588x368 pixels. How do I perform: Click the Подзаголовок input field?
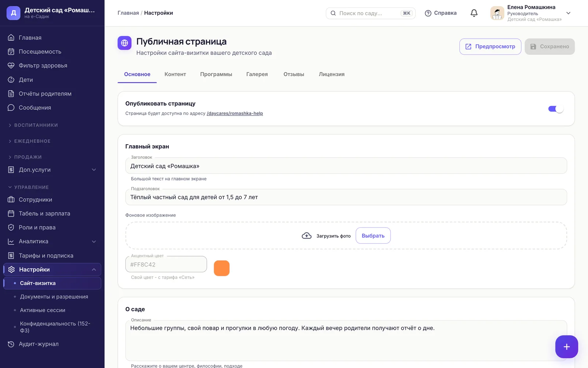[346, 197]
